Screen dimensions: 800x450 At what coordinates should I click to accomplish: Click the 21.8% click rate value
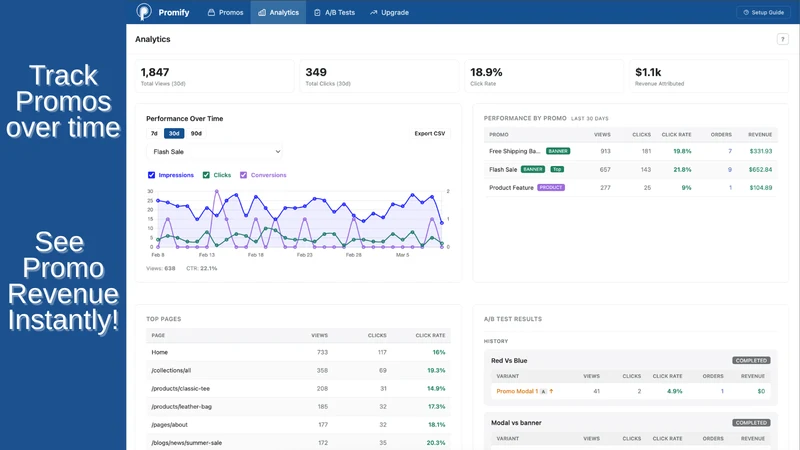pos(682,169)
